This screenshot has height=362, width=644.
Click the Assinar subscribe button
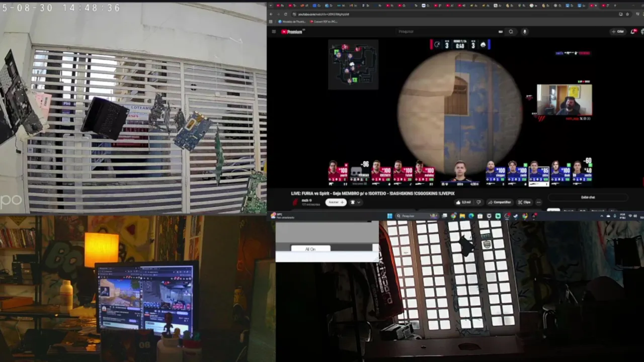tap(336, 202)
